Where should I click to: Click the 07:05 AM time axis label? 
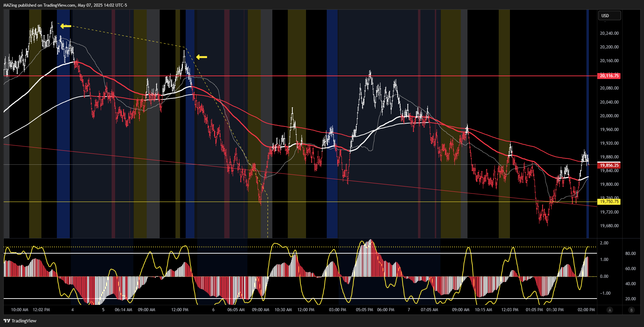[x=430, y=310]
